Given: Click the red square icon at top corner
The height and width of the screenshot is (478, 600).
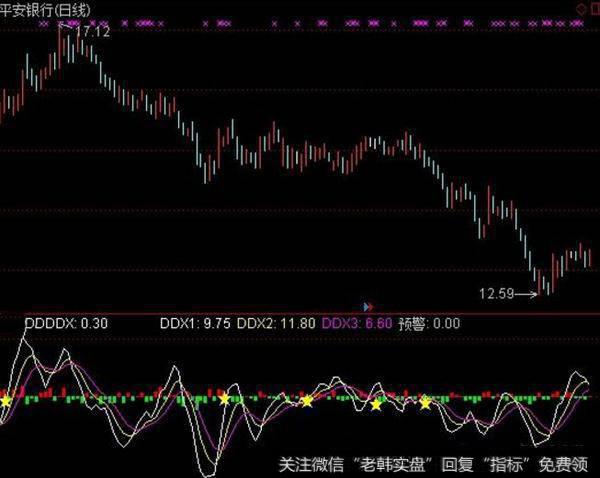Looking at the screenshot, I should click(x=595, y=9).
